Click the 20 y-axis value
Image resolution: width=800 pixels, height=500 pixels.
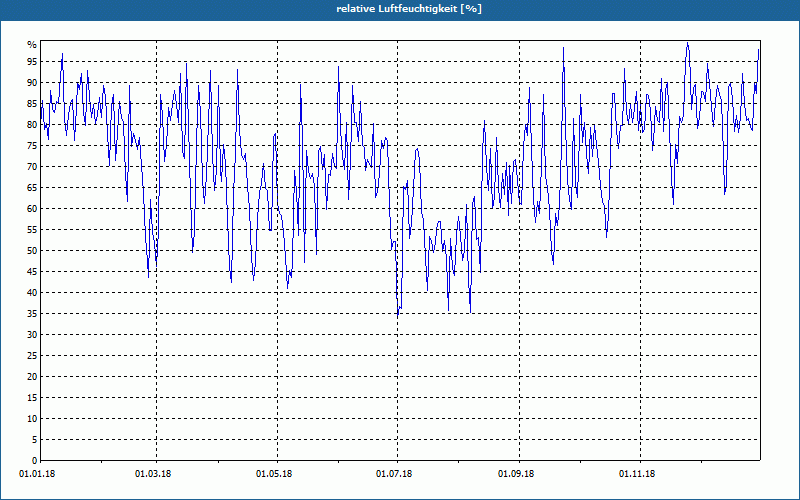click(x=32, y=377)
